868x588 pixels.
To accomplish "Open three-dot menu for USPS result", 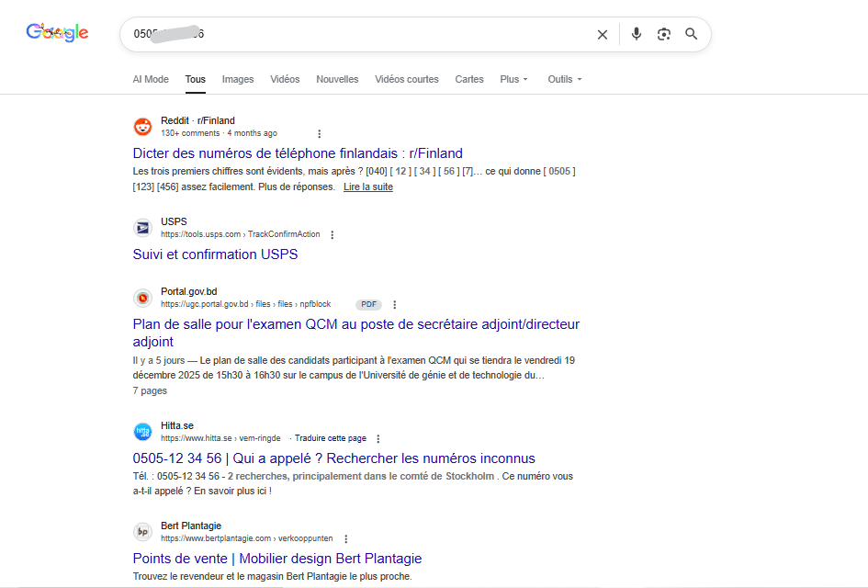I will pos(333,234).
